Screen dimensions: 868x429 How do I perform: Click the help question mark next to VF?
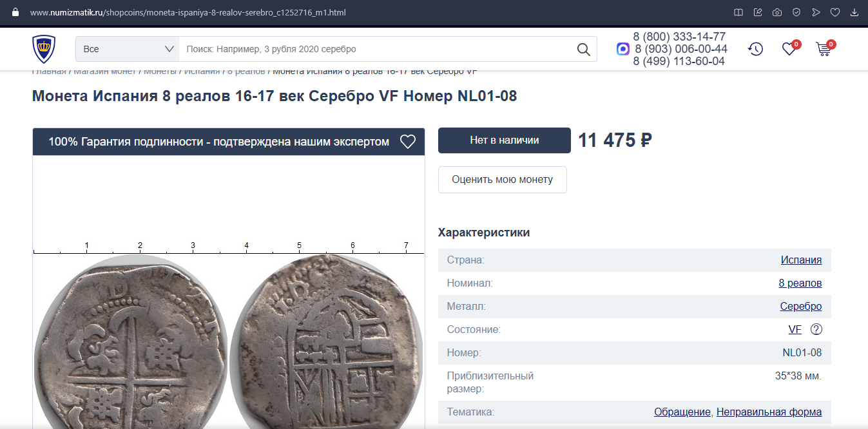(x=816, y=330)
